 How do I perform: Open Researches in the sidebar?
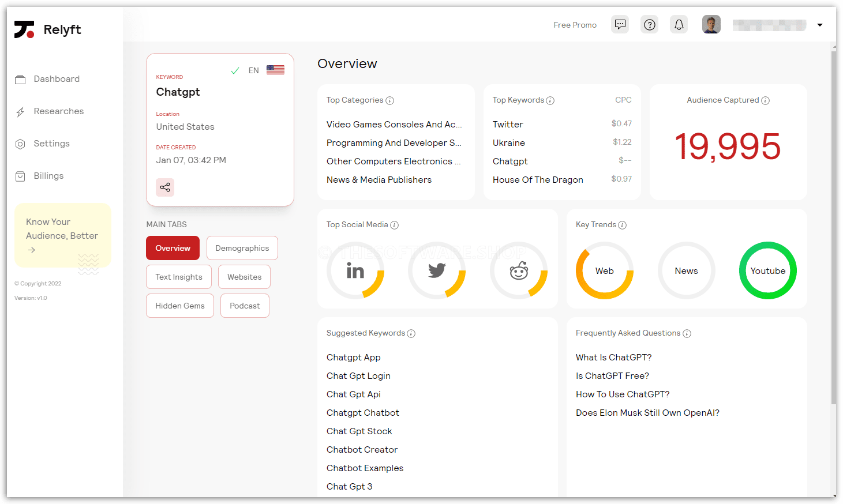click(x=58, y=111)
